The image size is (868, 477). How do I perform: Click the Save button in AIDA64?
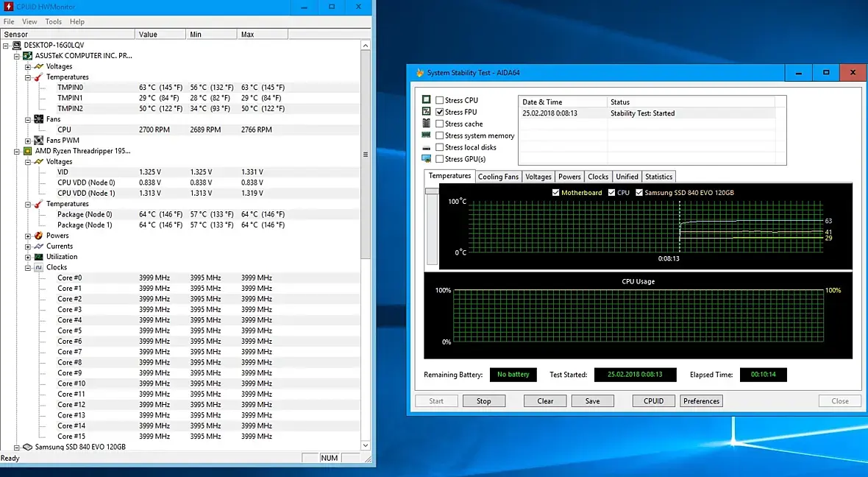click(x=592, y=401)
